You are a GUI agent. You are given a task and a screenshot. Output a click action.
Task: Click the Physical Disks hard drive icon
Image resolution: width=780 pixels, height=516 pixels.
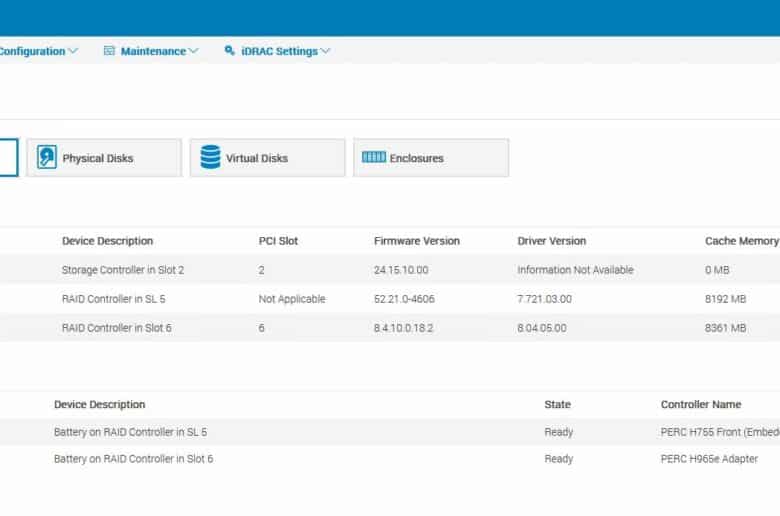(x=47, y=157)
